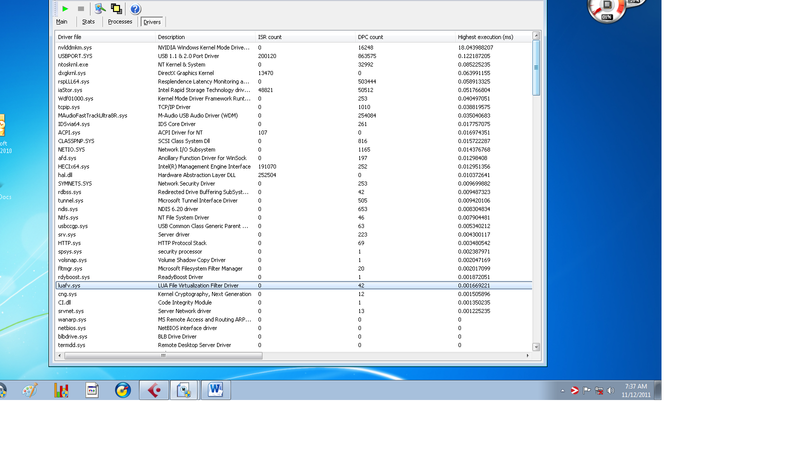Image resolution: width=800 pixels, height=450 pixels.
Task: Click the vertical scrollbar down arrow
Action: (536, 346)
